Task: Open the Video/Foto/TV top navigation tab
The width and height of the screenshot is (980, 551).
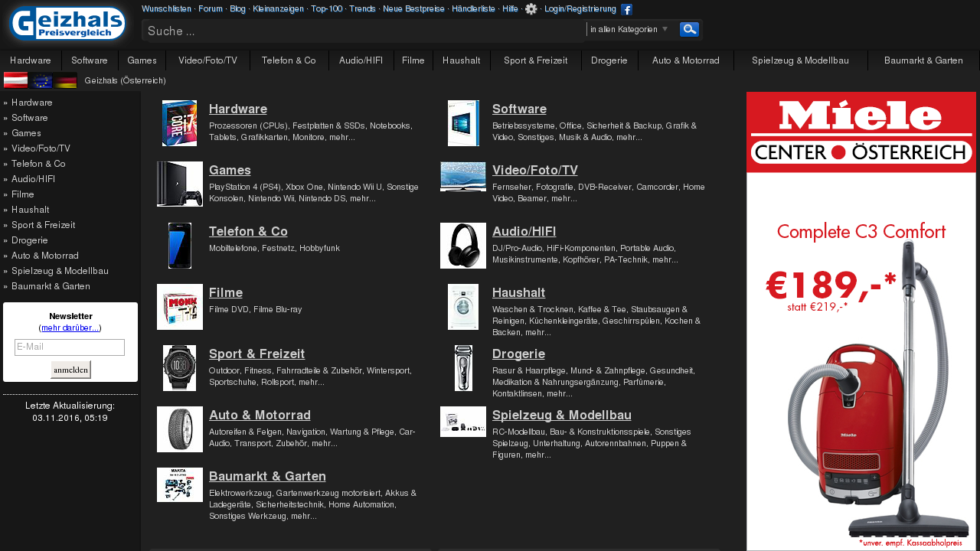Action: (207, 60)
